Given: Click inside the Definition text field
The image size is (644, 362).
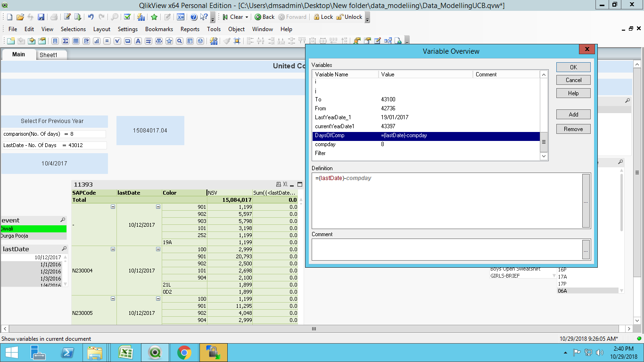Looking at the screenshot, I should click(x=446, y=201).
